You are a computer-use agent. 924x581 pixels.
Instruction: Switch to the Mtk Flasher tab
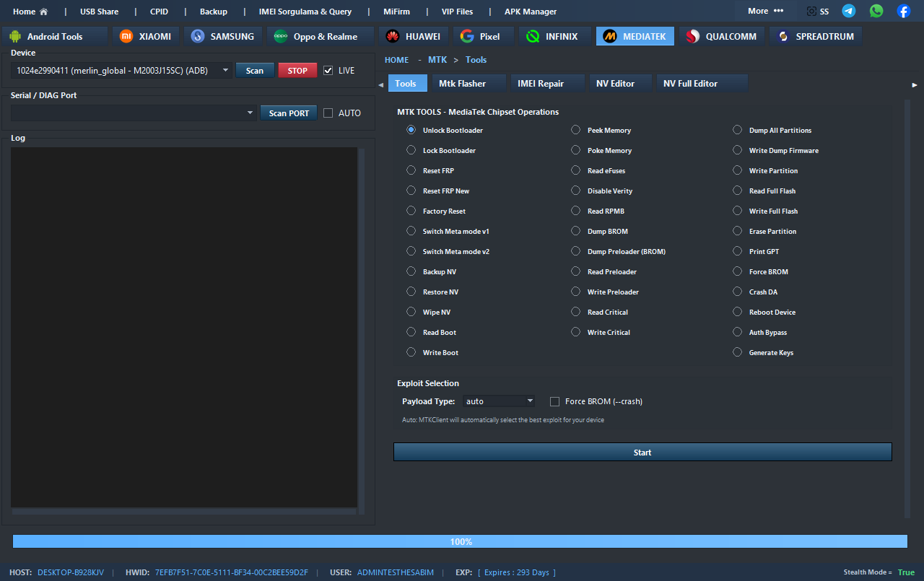[x=462, y=84]
